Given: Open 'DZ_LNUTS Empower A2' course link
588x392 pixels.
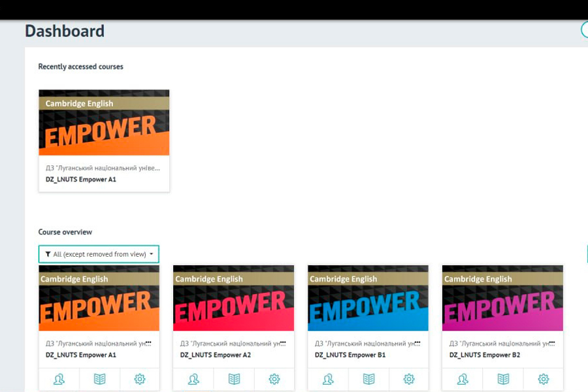Looking at the screenshot, I should (x=215, y=355).
